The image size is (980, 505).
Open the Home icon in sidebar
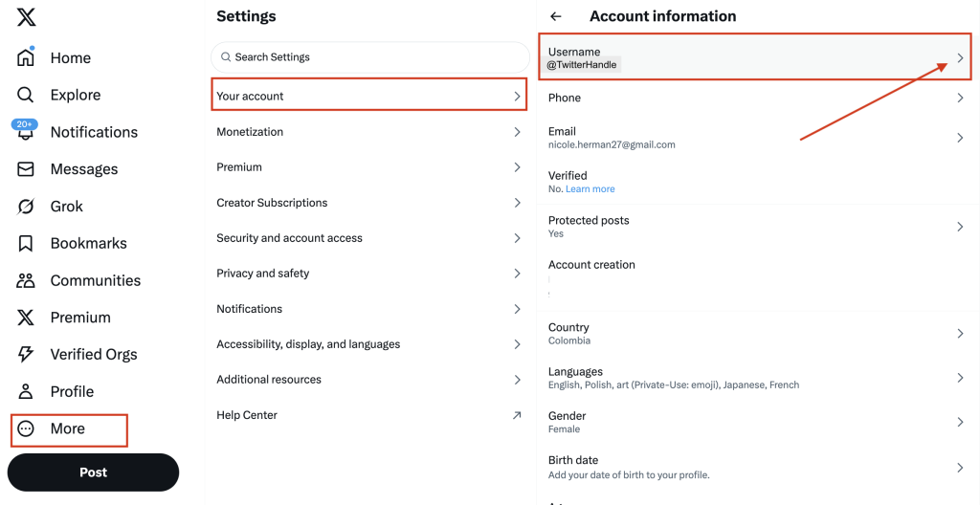[x=26, y=58]
